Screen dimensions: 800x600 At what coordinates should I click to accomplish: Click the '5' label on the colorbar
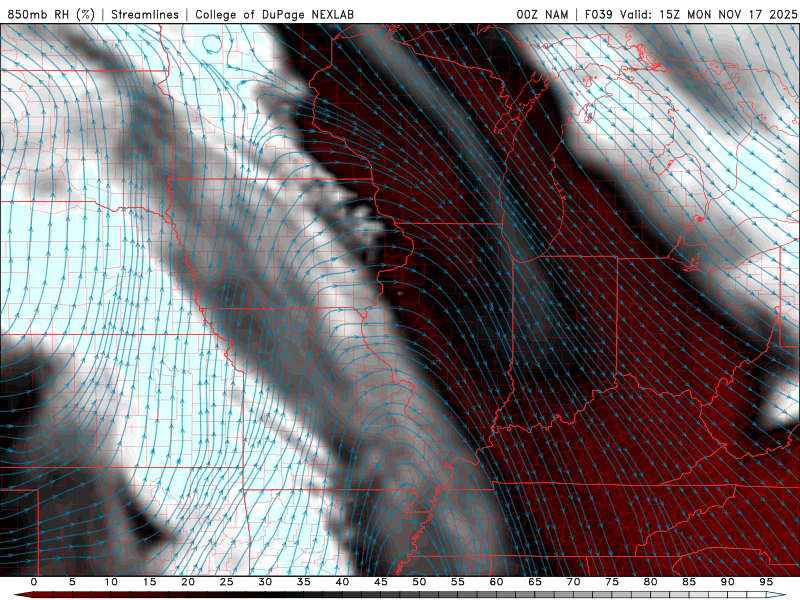tap(72, 582)
